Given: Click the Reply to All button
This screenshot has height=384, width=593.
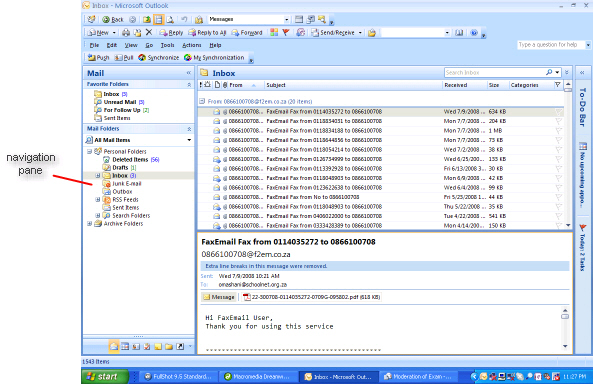Looking at the screenshot, I should (x=207, y=33).
